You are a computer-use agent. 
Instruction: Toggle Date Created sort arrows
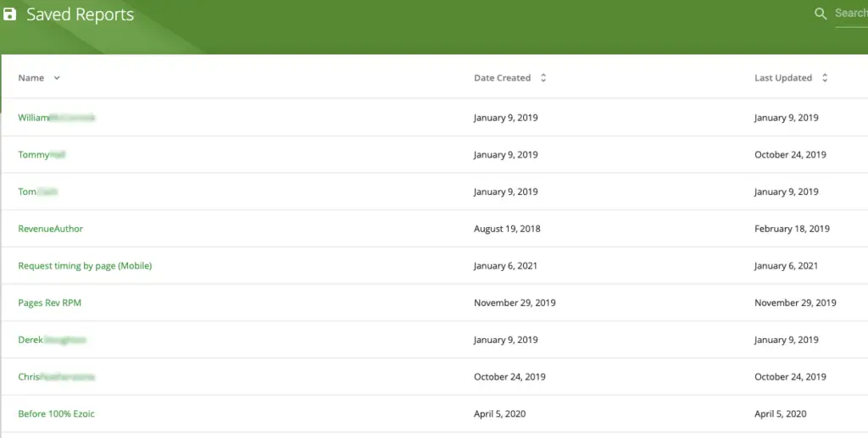543,78
